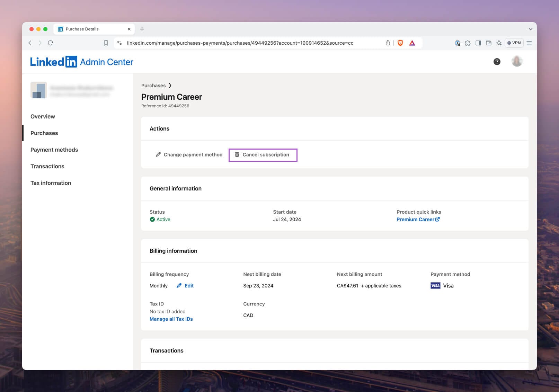This screenshot has height=392, width=559.
Task: Click the Jul 24, 2024 start date
Action: pyautogui.click(x=287, y=220)
